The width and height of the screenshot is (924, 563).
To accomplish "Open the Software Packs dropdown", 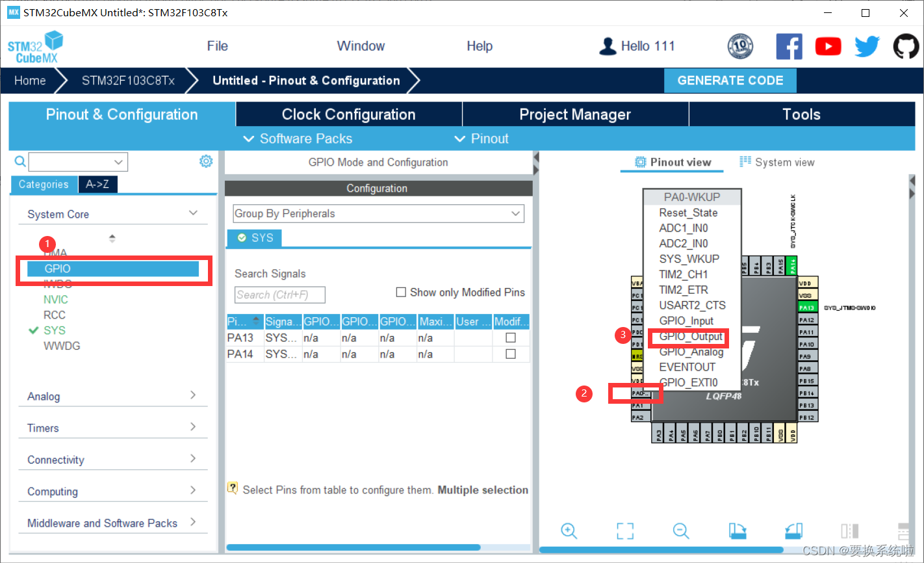I will (x=298, y=138).
